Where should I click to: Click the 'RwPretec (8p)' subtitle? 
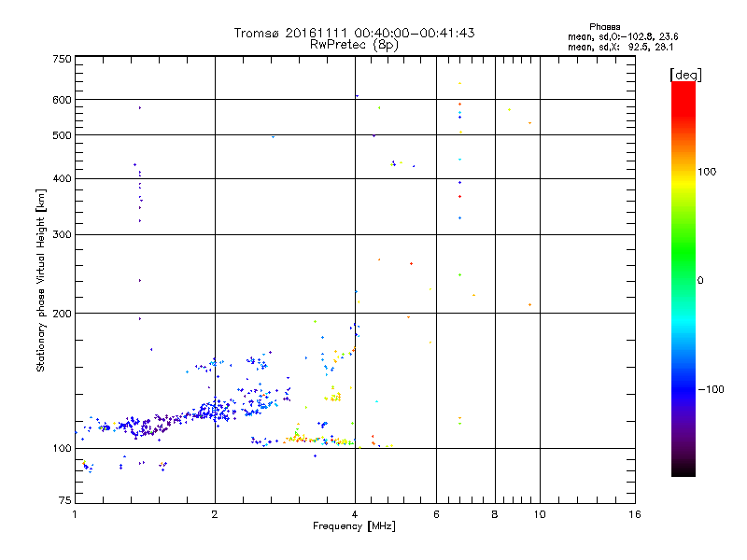355,45
